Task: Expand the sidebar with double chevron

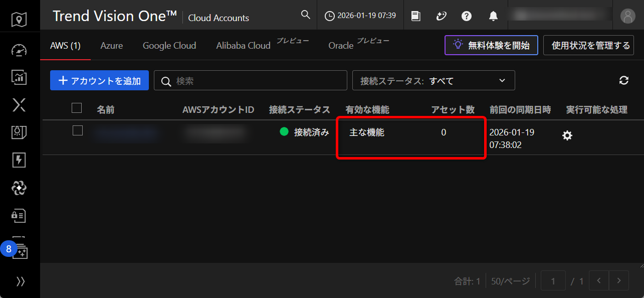Action: click(20, 281)
